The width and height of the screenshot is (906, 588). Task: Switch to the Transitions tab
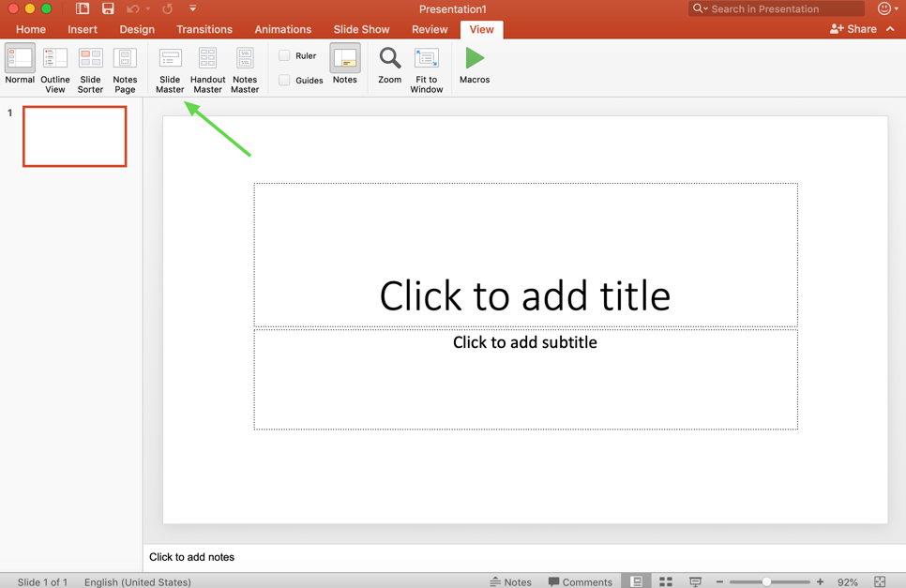[204, 29]
